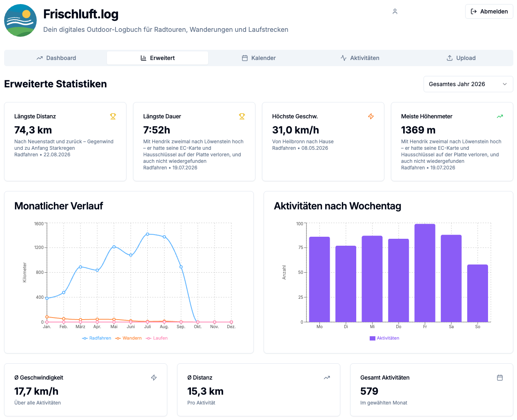Click the Wednesday bar in weekday chart
517x420 pixels.
point(372,279)
